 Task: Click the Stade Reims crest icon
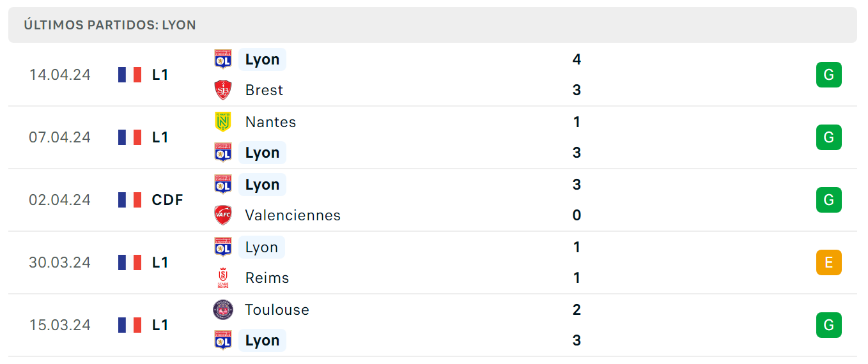[x=223, y=278]
